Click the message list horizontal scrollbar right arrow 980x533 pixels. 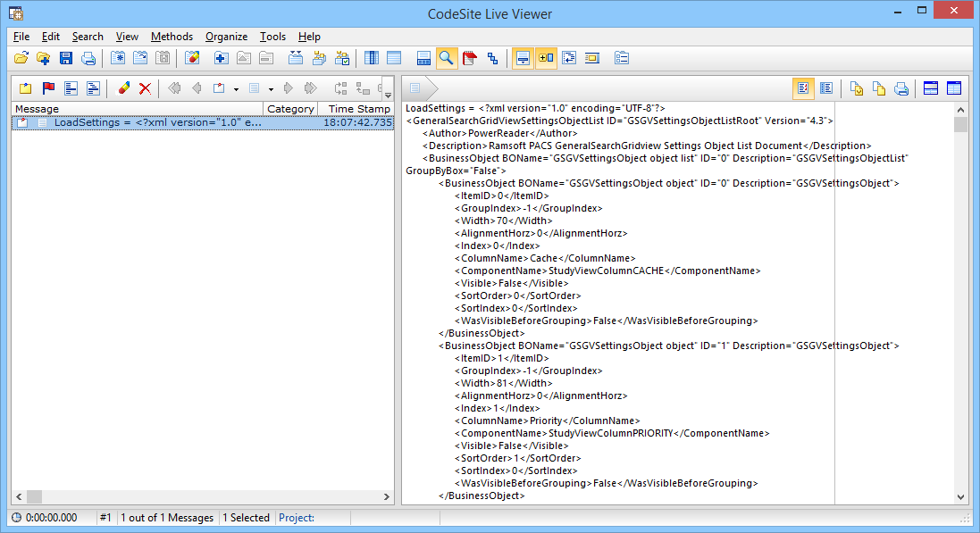point(386,496)
